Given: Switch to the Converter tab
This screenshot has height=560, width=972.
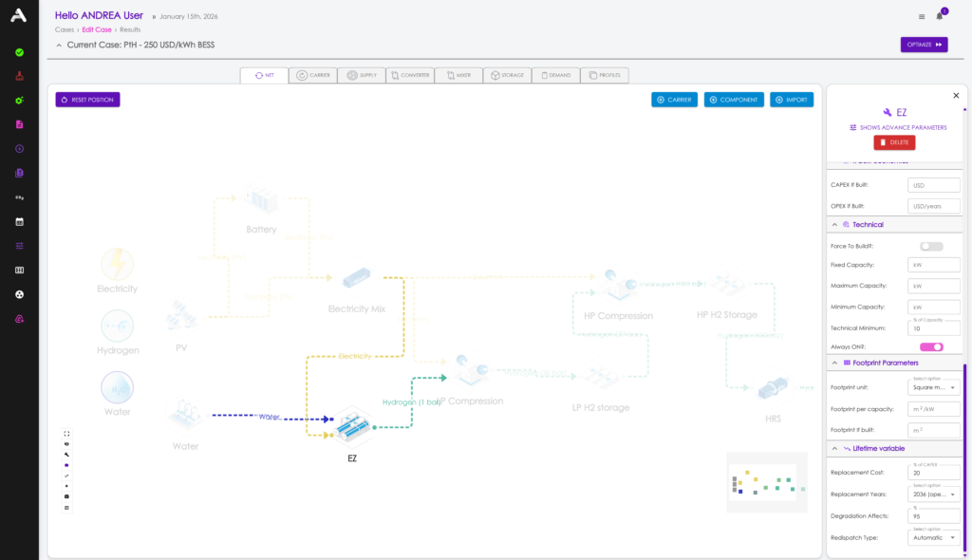Looking at the screenshot, I should [410, 75].
